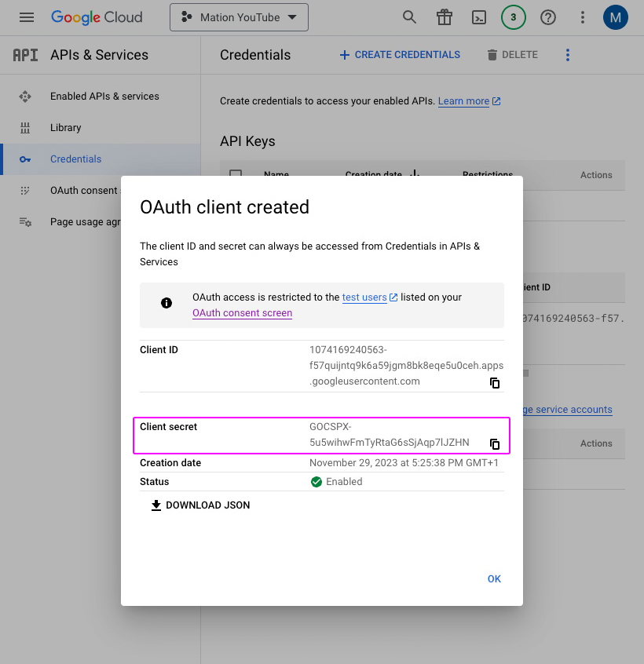Open the OAuth consent screen link
This screenshot has width=644, height=664.
pyautogui.click(x=243, y=313)
